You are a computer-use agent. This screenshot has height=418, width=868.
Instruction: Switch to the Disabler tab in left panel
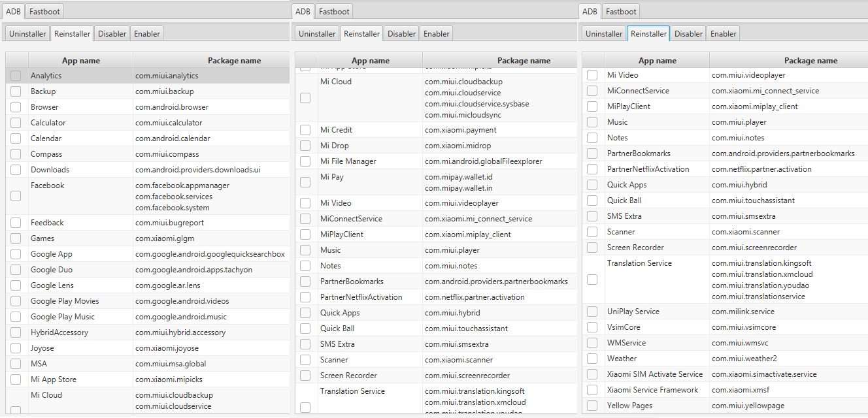point(112,34)
